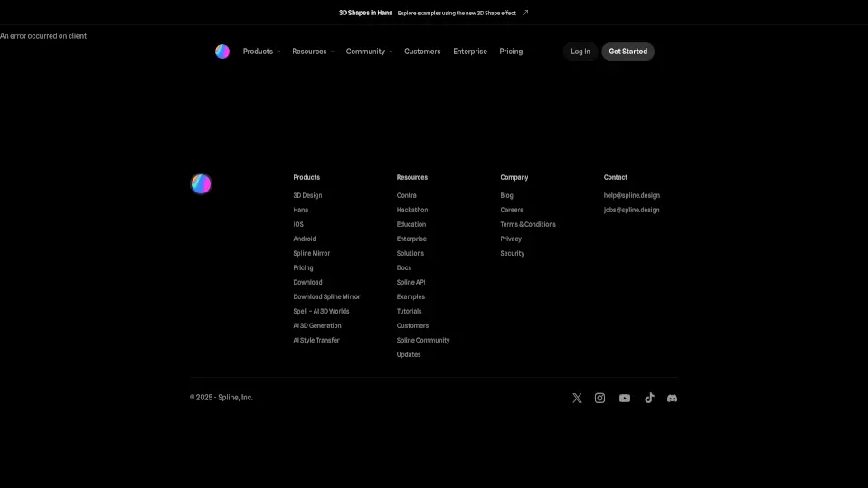The image size is (868, 488).
Task: Click the Log In button
Action: [x=580, y=52]
